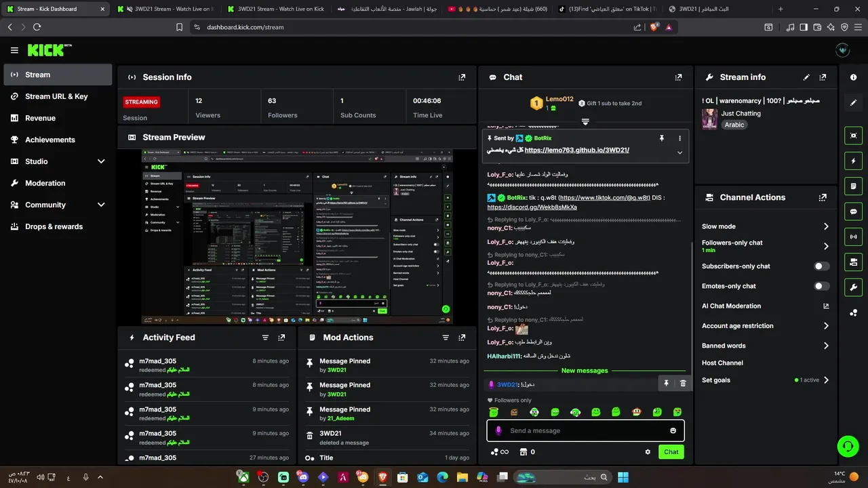868x488 pixels.
Task: Pin the 3WD21 chat message
Action: (x=666, y=384)
